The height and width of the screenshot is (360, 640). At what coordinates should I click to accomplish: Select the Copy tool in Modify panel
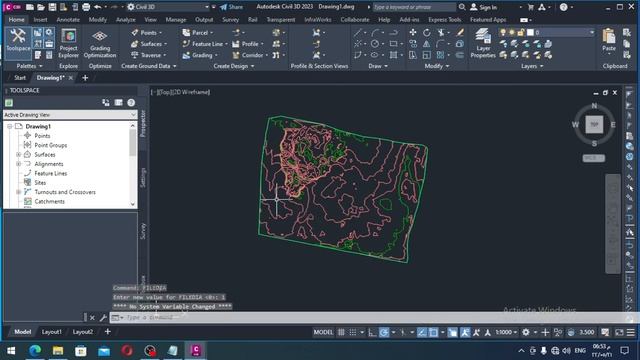click(413, 44)
